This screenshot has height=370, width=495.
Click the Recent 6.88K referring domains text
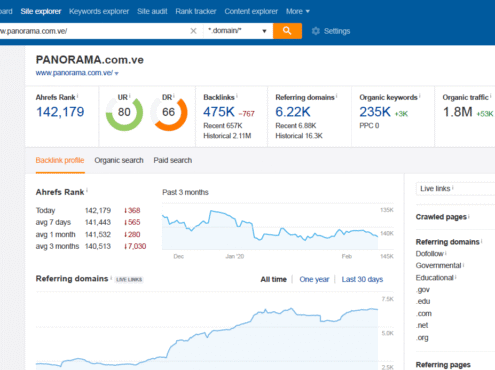295,126
